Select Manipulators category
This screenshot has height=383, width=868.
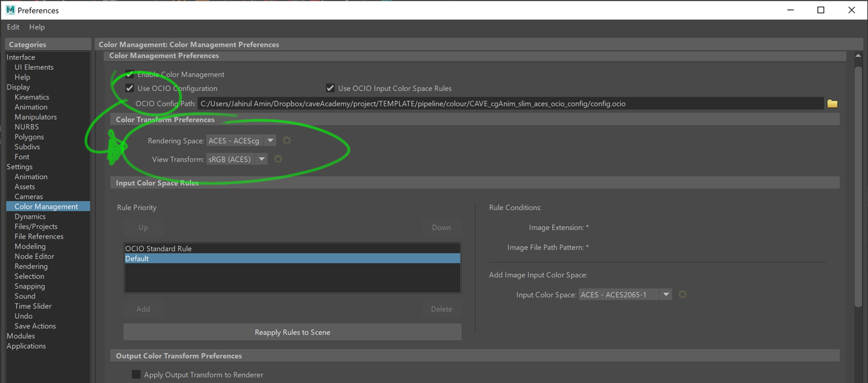(35, 117)
